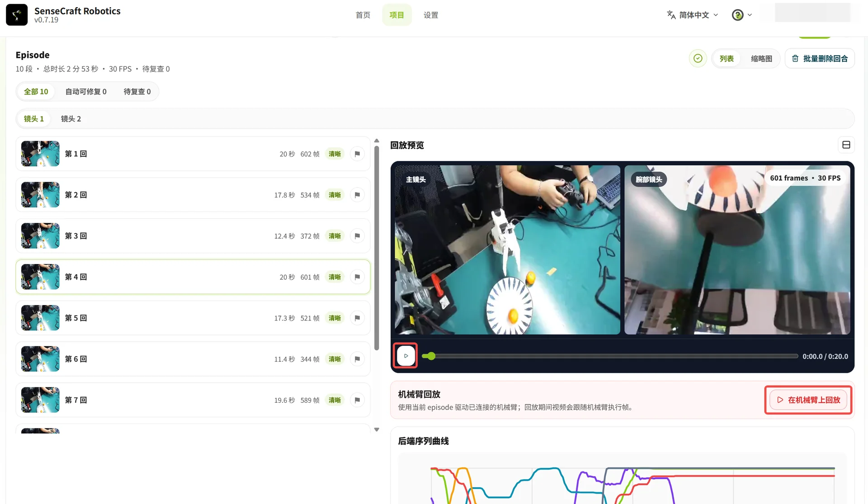Open thumbnail of 第 3 回
Screen dimensions: 868x504
[40, 236]
